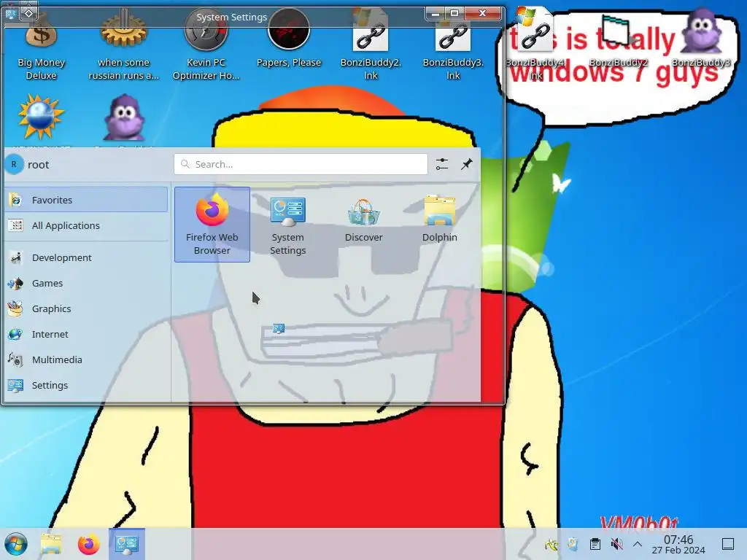Open the Games category
This screenshot has width=747, height=560.
point(86,283)
